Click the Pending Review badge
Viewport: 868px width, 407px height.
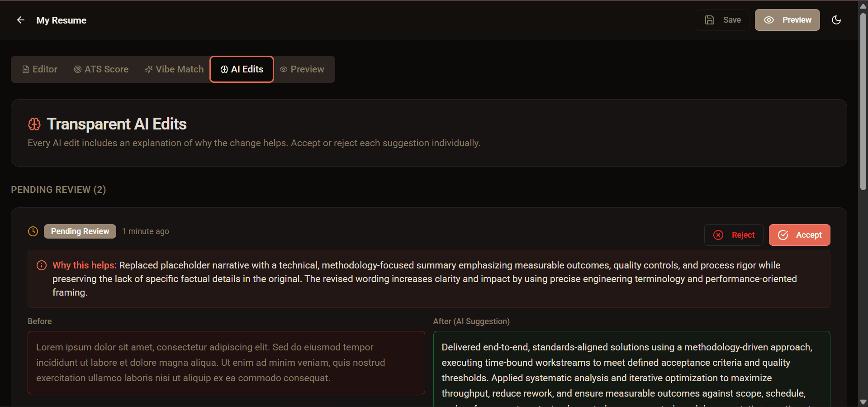coord(80,231)
